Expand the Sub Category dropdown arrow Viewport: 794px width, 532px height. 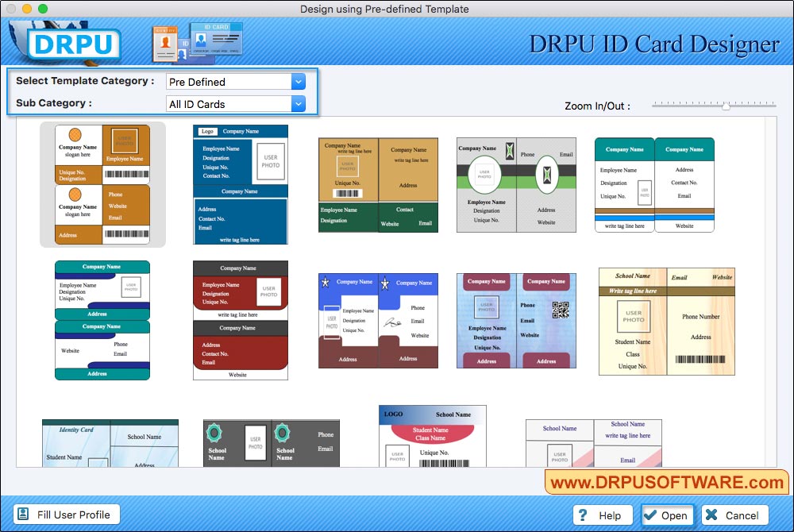click(x=298, y=104)
